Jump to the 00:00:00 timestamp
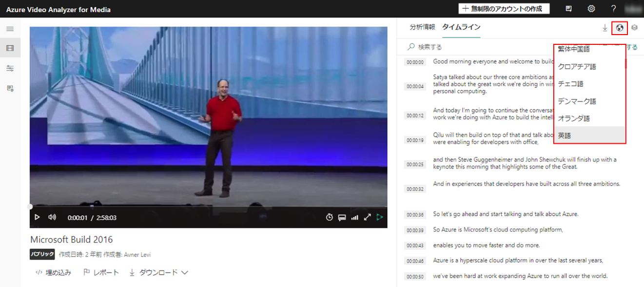 click(415, 62)
